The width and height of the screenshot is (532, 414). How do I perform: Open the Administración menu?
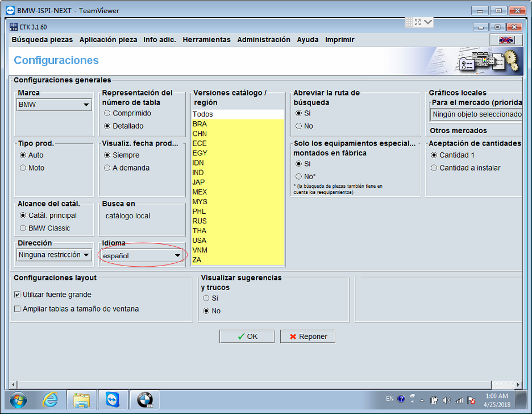tap(264, 40)
